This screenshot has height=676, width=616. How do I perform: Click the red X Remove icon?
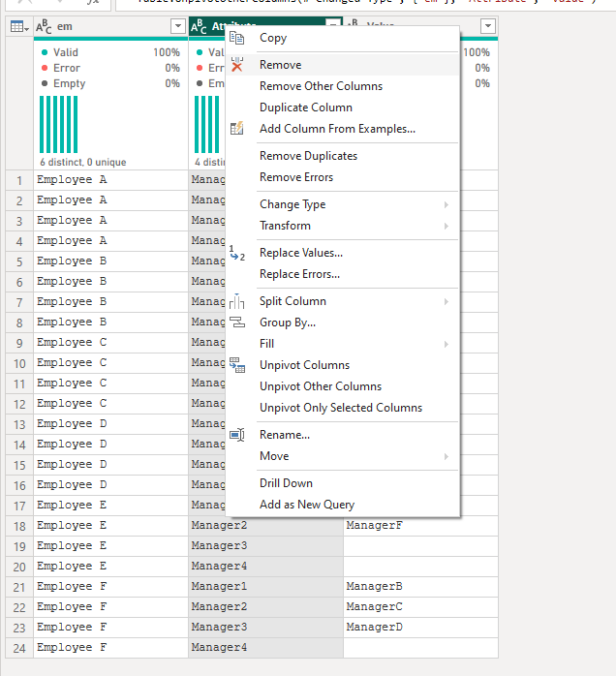tap(236, 65)
